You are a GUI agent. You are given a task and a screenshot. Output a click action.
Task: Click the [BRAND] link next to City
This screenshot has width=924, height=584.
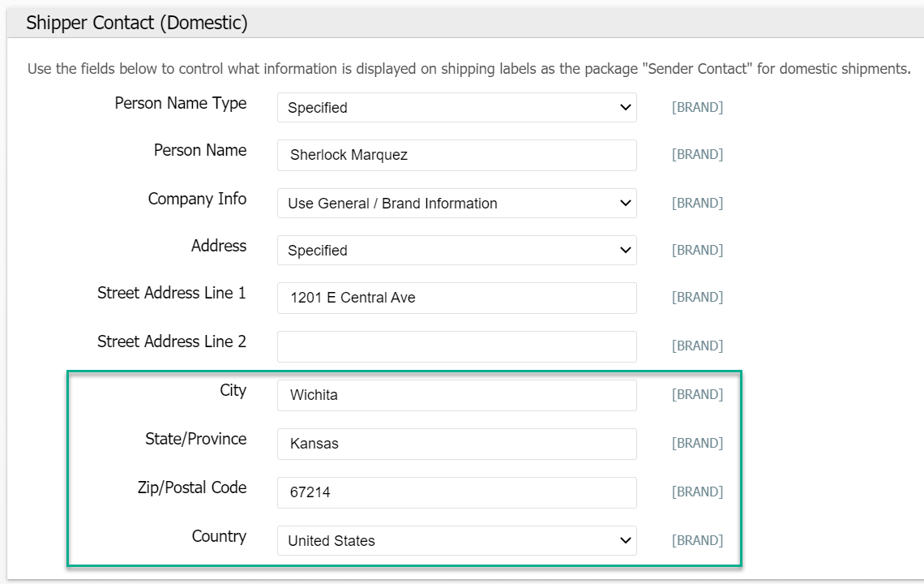(697, 395)
